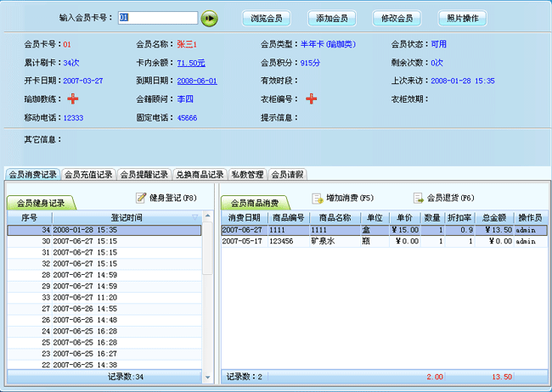
Task: Click the 增加消费 (F5) icon
Action: pyautogui.click(x=318, y=198)
